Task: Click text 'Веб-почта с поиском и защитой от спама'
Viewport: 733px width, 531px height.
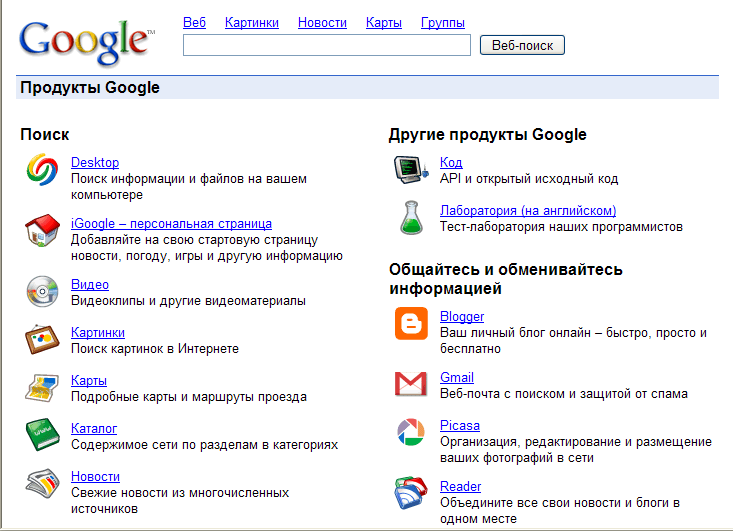Action: click(564, 394)
